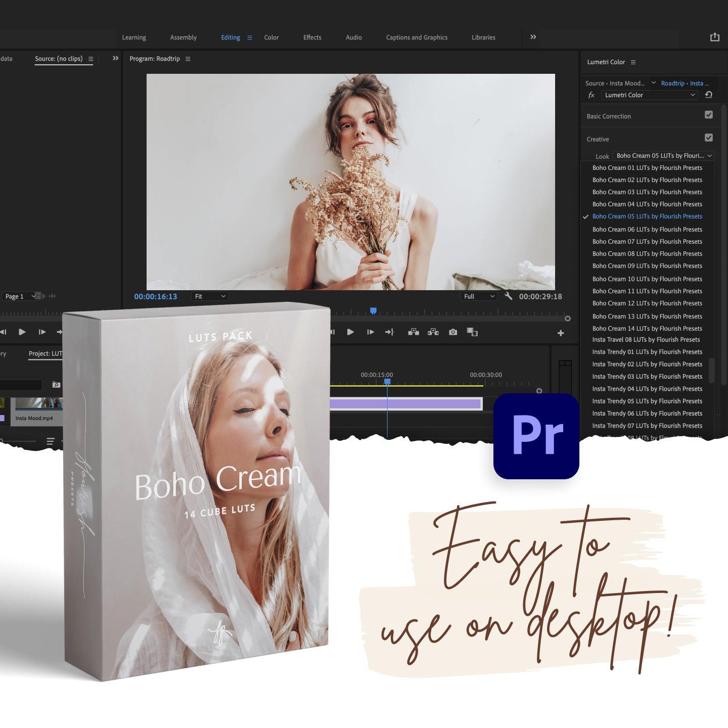Open the Effects workspace tab
Viewport: 728px width, 728px height.
pos(312,37)
